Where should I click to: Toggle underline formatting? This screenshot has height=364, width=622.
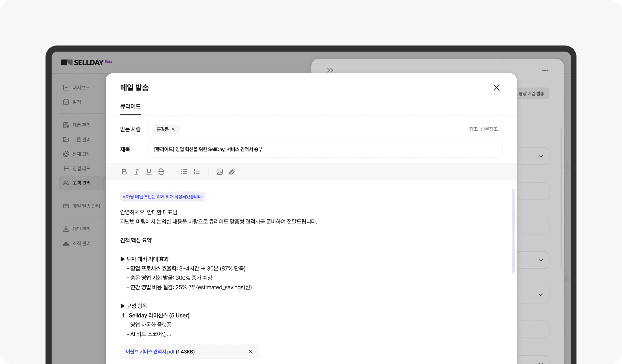(149, 172)
